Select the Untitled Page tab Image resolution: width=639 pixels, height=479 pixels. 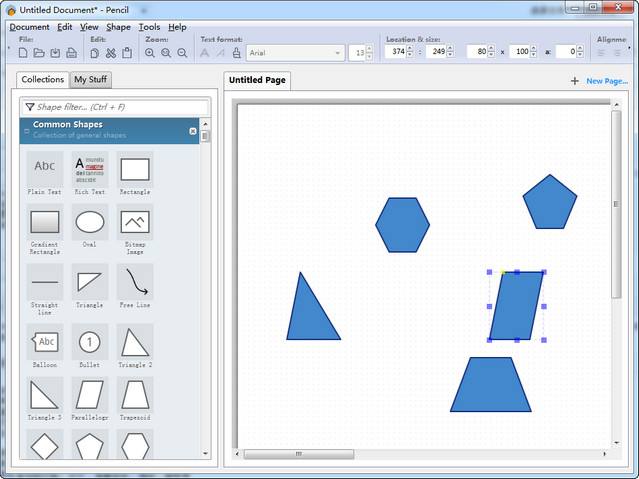coord(257,80)
